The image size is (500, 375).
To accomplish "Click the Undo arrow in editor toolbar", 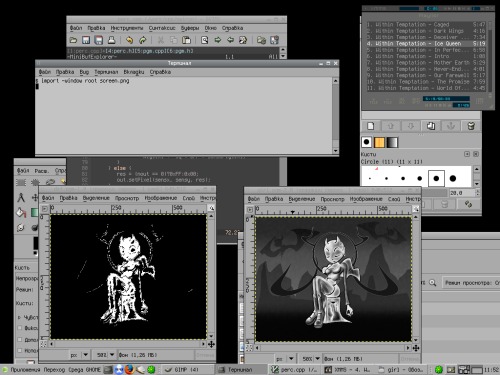I will click(x=130, y=40).
